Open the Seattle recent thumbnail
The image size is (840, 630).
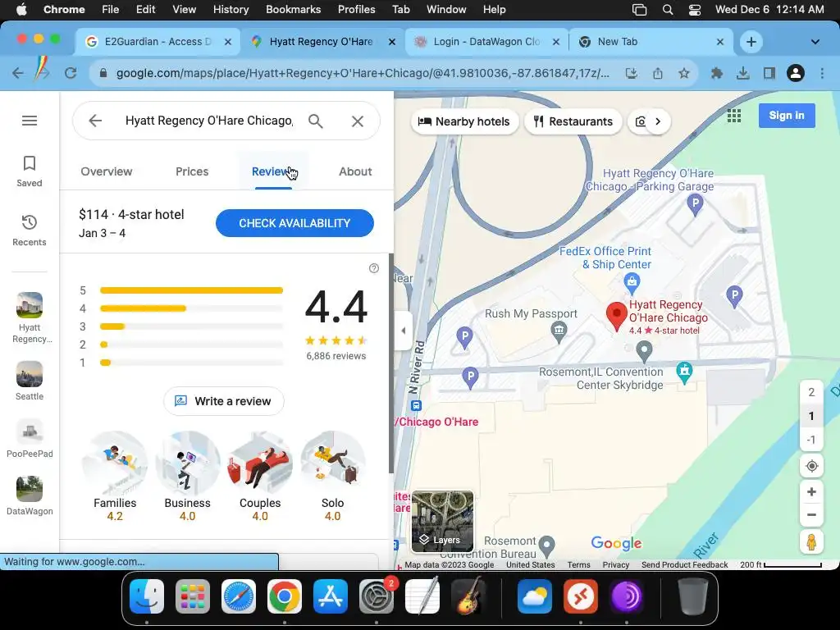(x=30, y=381)
